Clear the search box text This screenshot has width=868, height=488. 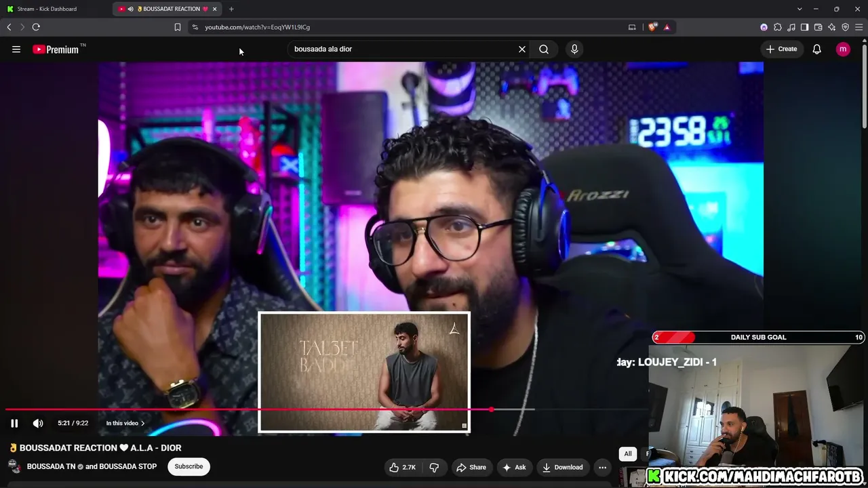point(522,49)
